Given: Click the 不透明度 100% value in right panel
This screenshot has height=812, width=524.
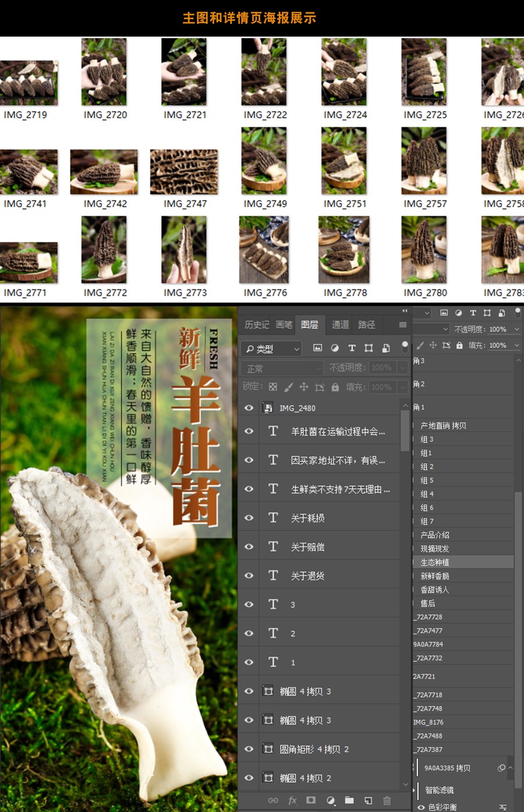Looking at the screenshot, I should click(x=498, y=329).
